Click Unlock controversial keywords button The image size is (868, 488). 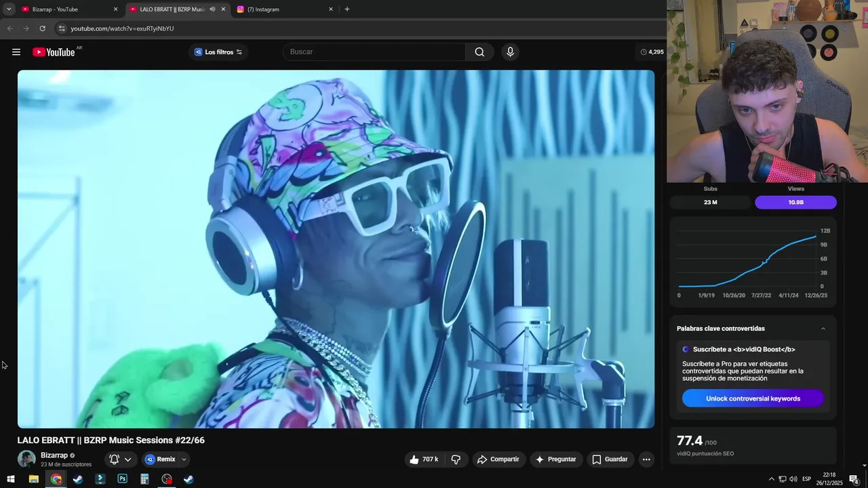(x=753, y=399)
